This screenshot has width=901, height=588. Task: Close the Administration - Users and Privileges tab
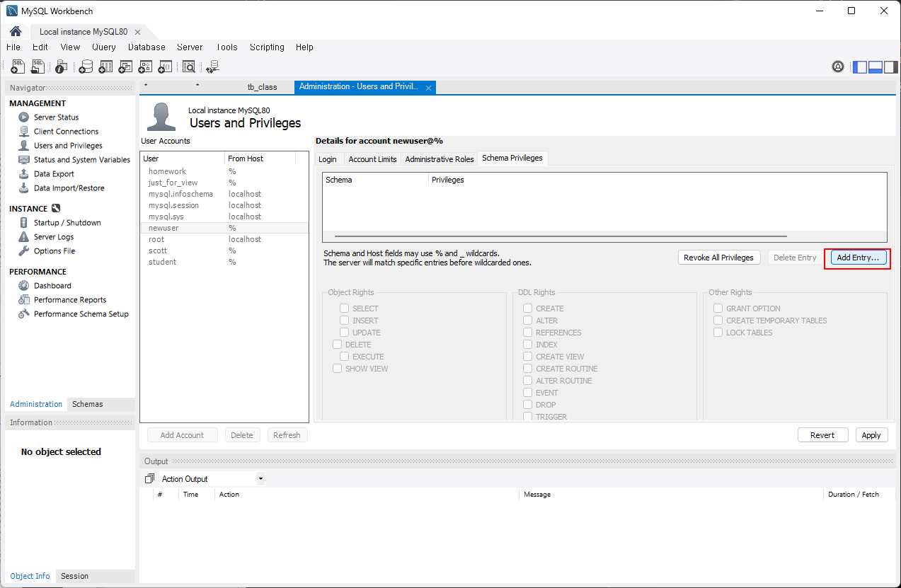pos(428,88)
